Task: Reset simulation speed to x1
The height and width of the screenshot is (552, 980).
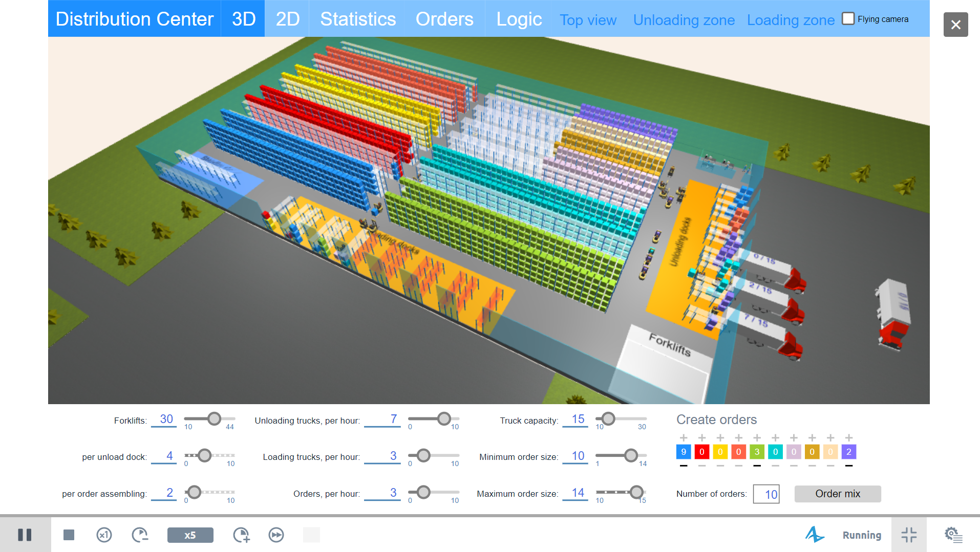Action: [104, 535]
